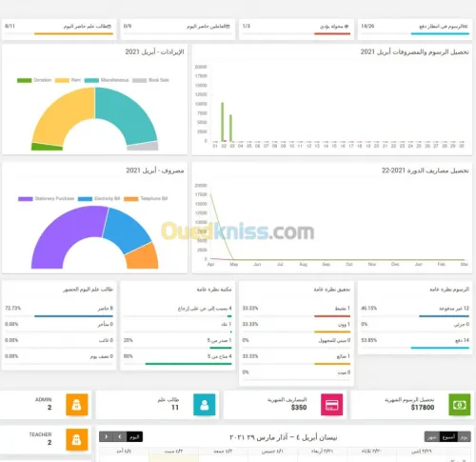Image resolution: width=476 pixels, height=462 pixels.
Task: Click the $350 monthly expenses value
Action: [x=299, y=408]
